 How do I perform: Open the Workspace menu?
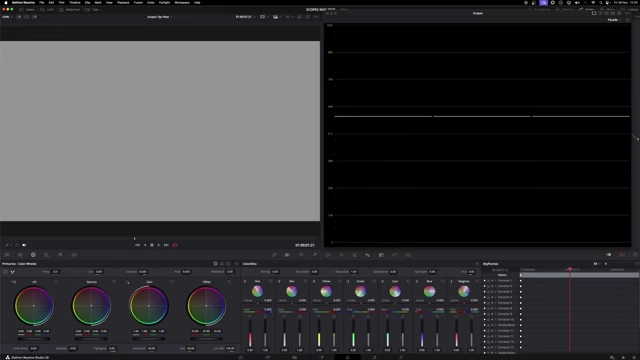tap(182, 2)
